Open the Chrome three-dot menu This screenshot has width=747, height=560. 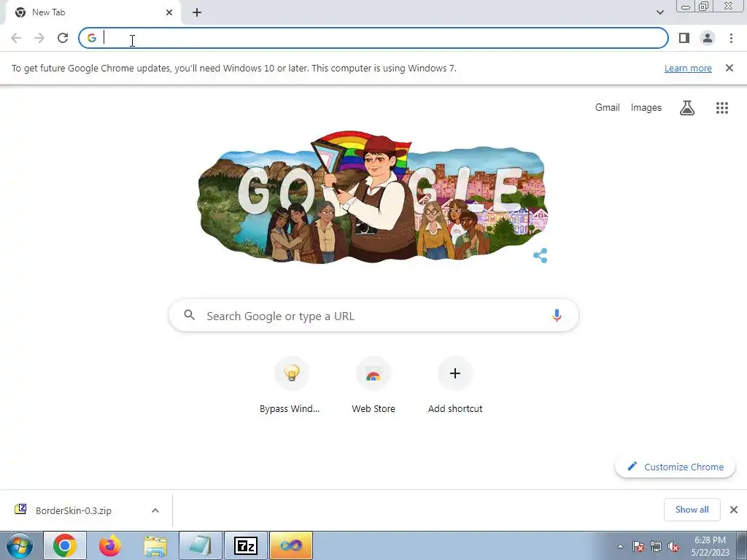click(731, 38)
